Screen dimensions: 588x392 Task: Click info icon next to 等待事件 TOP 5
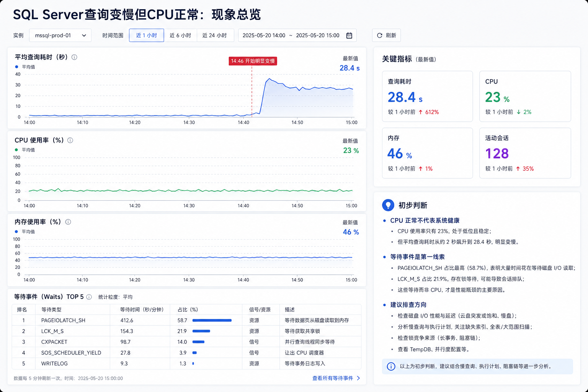pyautogui.click(x=89, y=297)
